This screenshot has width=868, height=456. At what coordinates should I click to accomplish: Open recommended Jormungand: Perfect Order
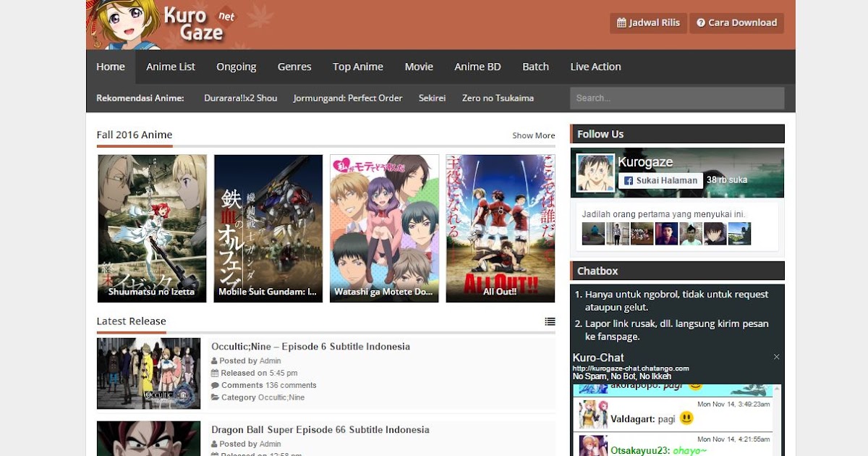348,98
